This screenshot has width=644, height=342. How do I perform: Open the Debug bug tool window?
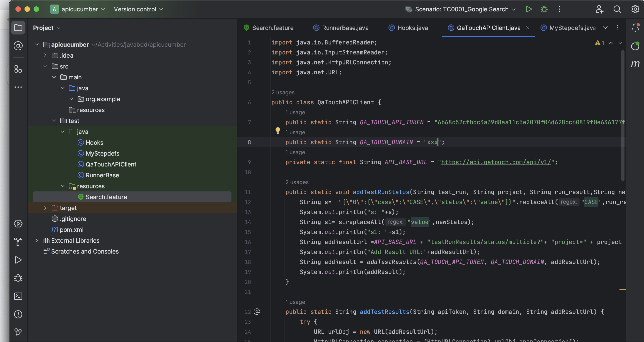(18, 278)
